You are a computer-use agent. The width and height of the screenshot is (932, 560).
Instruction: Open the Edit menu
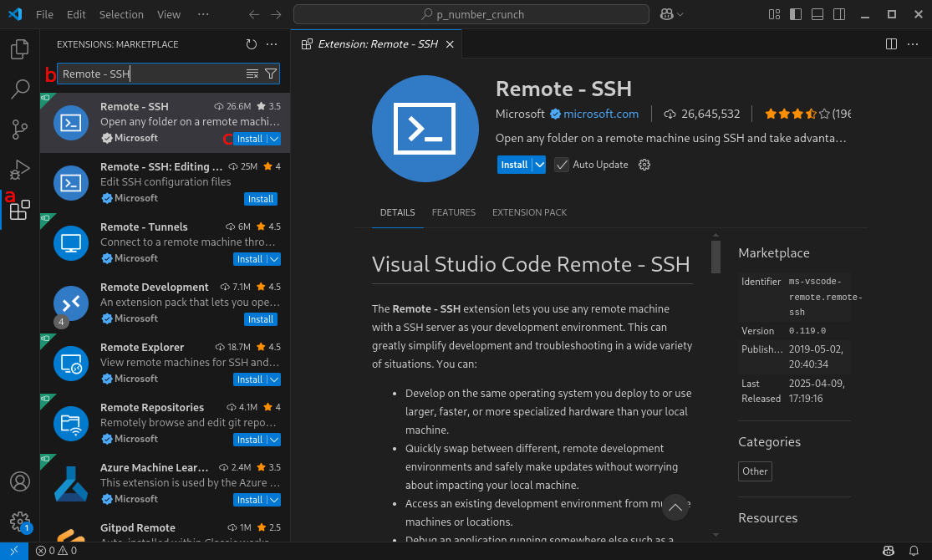point(76,14)
